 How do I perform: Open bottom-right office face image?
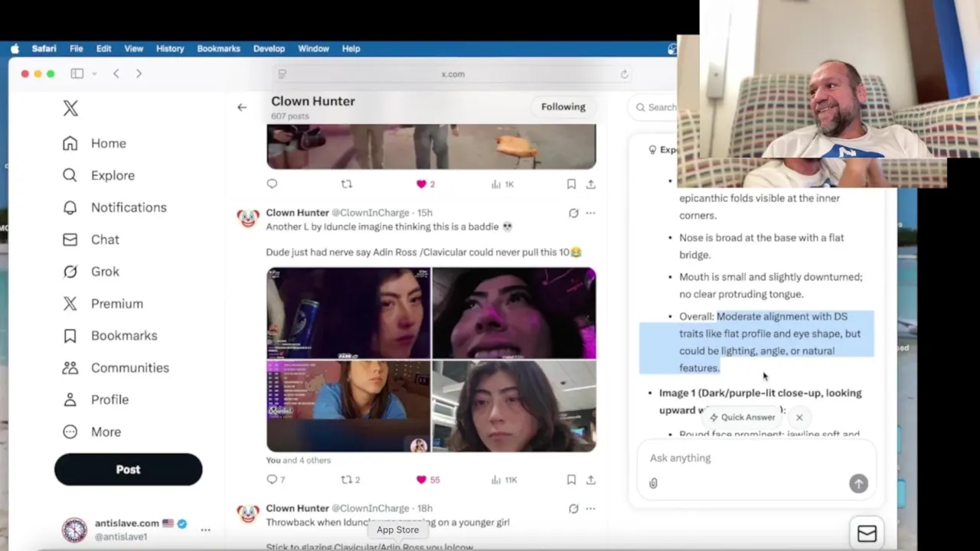point(514,406)
